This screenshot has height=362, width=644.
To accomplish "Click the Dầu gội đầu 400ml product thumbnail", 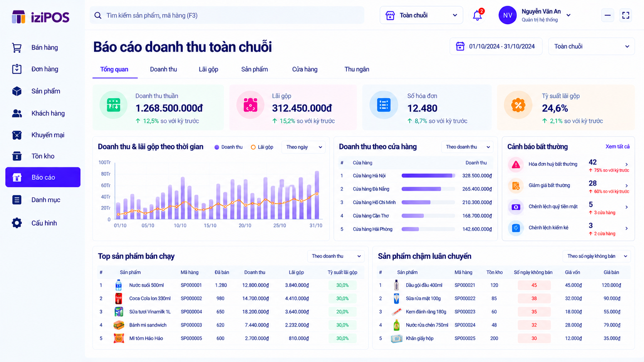I will point(396,285).
